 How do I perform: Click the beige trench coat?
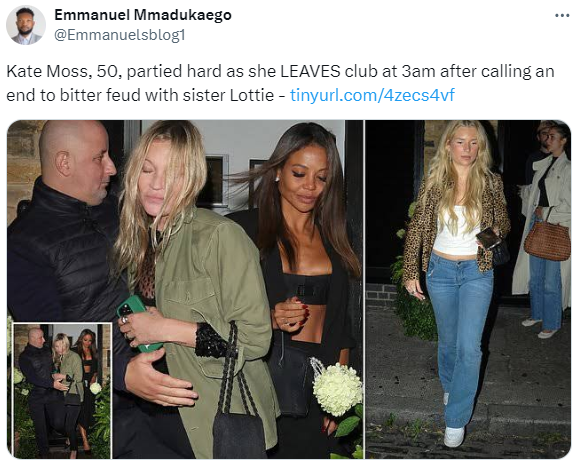pos(543,229)
